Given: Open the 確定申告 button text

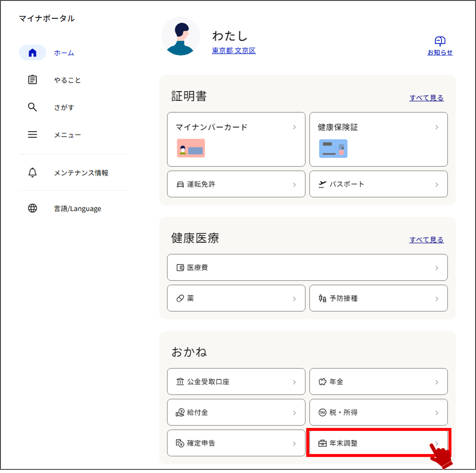Looking at the screenshot, I should (x=201, y=443).
